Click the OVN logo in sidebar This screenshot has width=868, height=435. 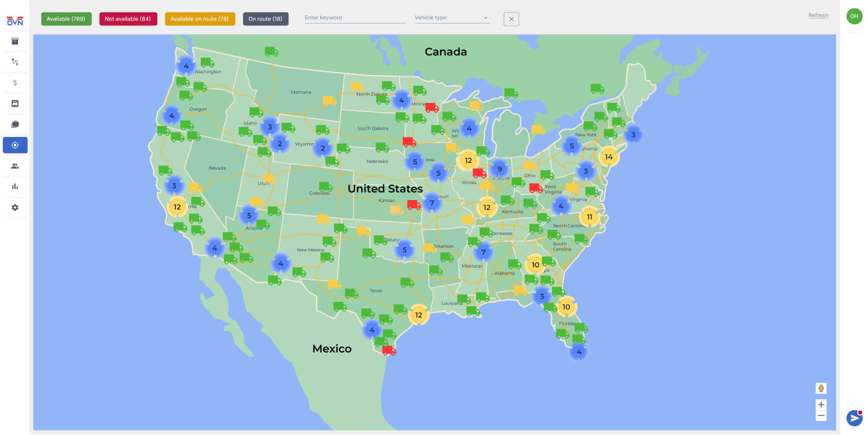point(15,20)
